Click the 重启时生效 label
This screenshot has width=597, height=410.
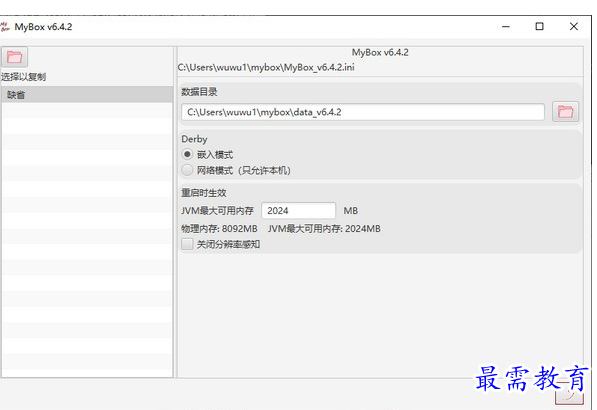pos(204,193)
